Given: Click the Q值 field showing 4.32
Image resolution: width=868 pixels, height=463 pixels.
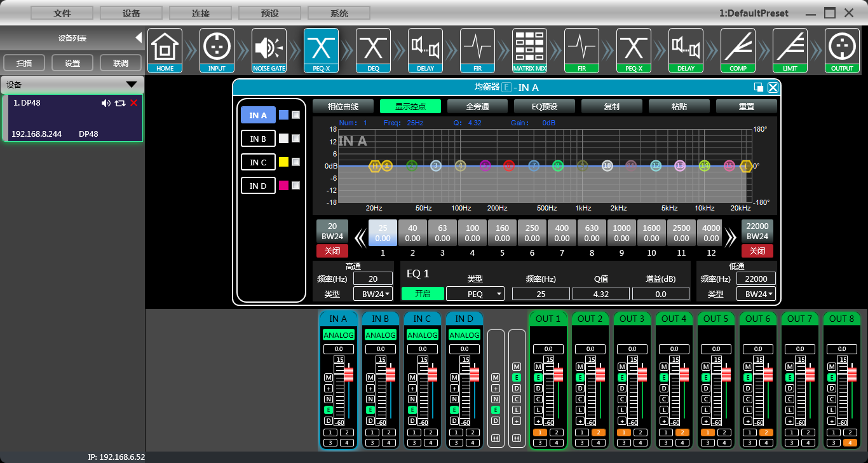Looking at the screenshot, I should (x=601, y=294).
